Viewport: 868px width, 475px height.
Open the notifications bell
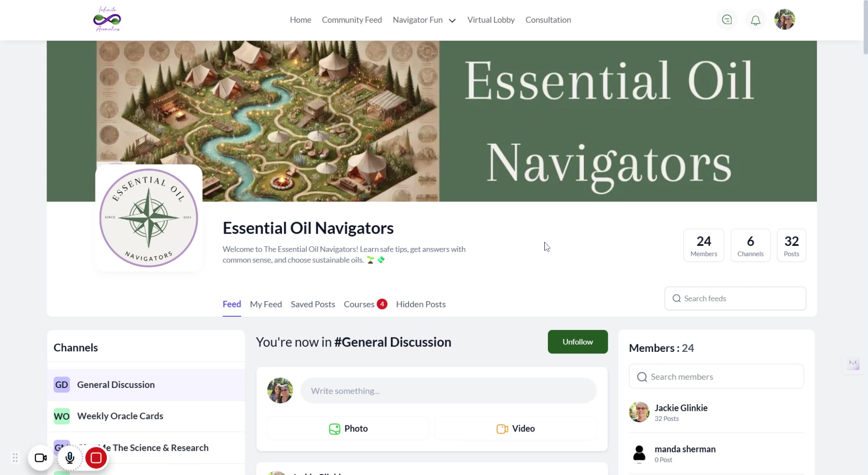[755, 20]
